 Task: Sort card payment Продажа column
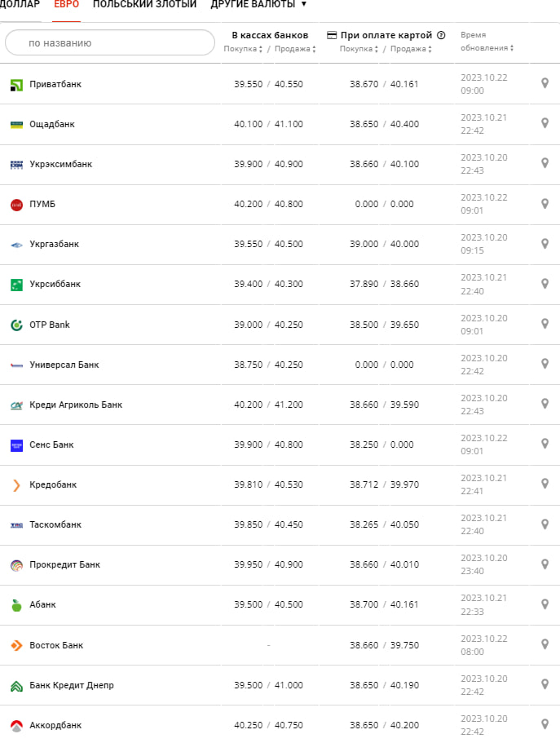point(411,49)
